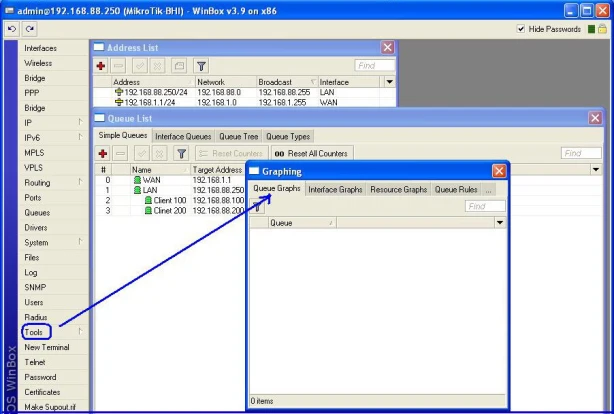This screenshot has height=414, width=614.
Task: Click the padlock icon in the top toolbar
Action: 602,29
